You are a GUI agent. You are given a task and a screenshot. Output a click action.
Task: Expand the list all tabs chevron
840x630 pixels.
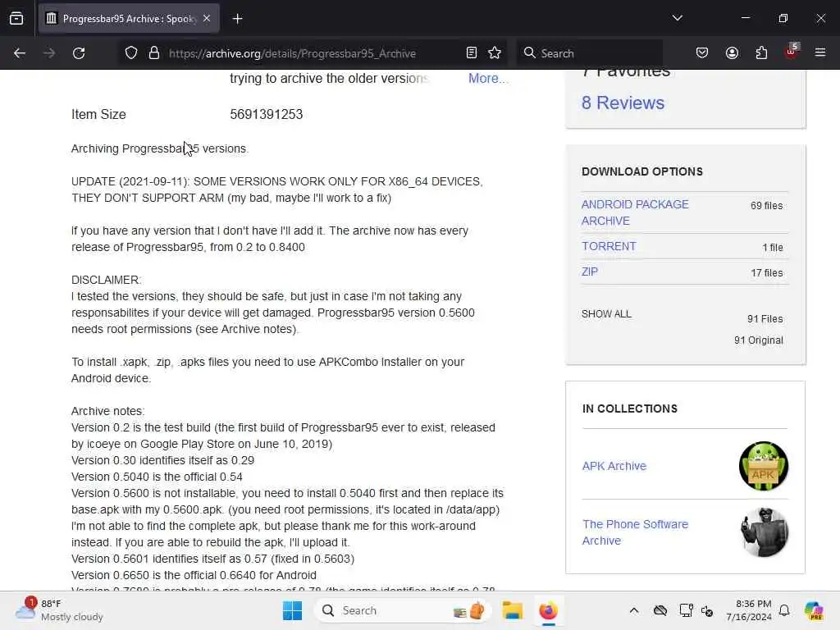click(677, 18)
